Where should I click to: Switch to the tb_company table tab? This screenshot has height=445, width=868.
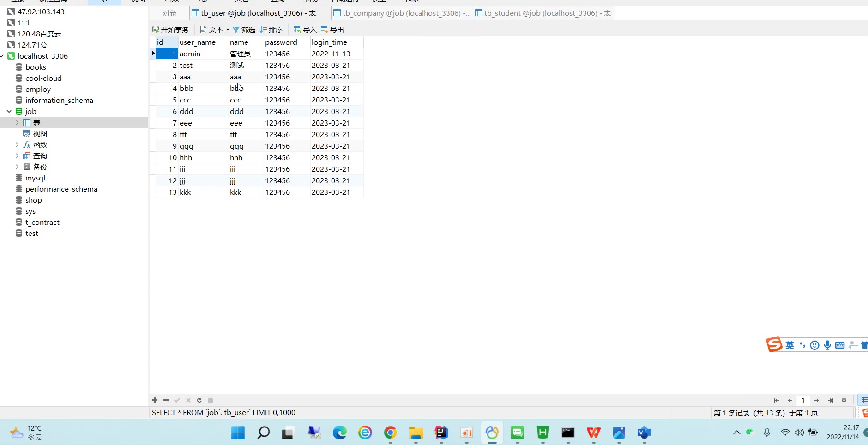click(x=401, y=13)
